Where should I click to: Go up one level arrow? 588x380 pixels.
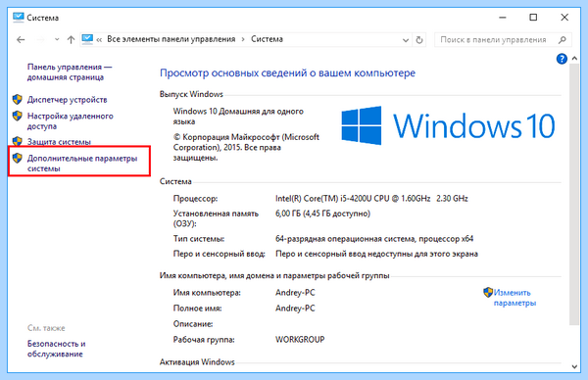71,39
